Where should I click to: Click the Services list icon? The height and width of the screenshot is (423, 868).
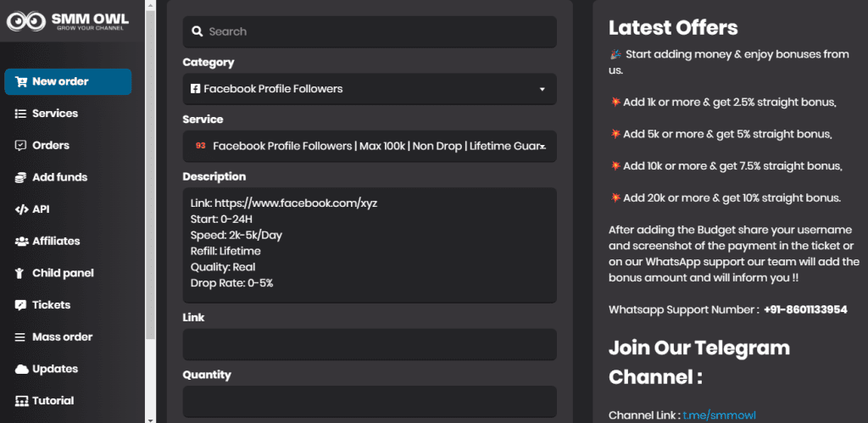coord(21,114)
